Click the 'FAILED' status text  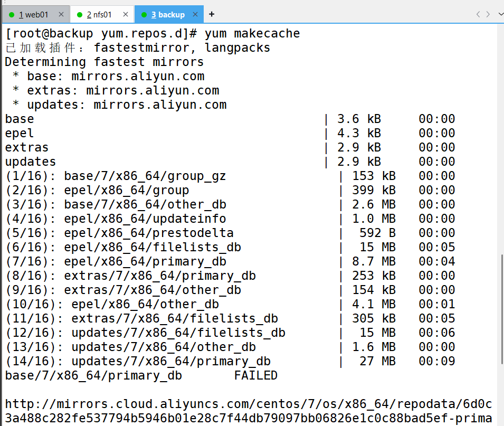pyautogui.click(x=256, y=375)
